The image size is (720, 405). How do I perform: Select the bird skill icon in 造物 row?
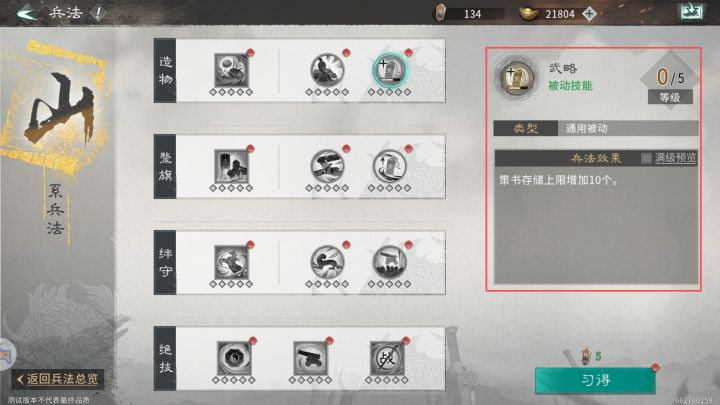(x=327, y=70)
